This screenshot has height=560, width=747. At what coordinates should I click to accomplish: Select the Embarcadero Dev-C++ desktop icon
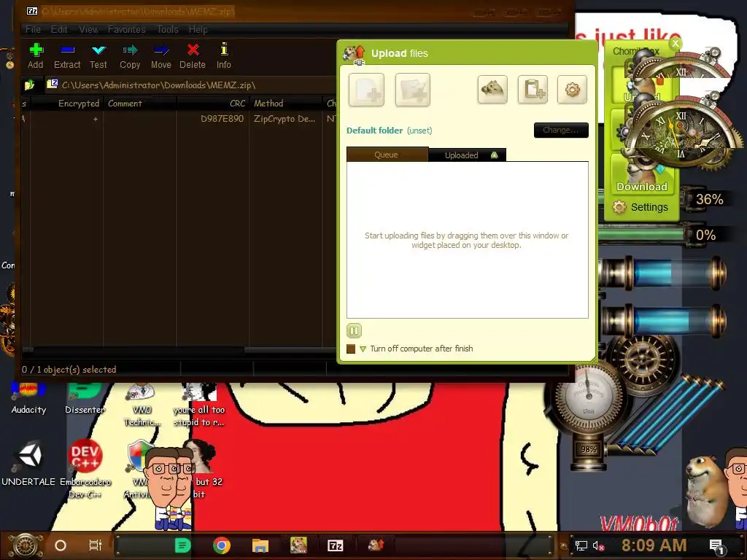pos(85,469)
